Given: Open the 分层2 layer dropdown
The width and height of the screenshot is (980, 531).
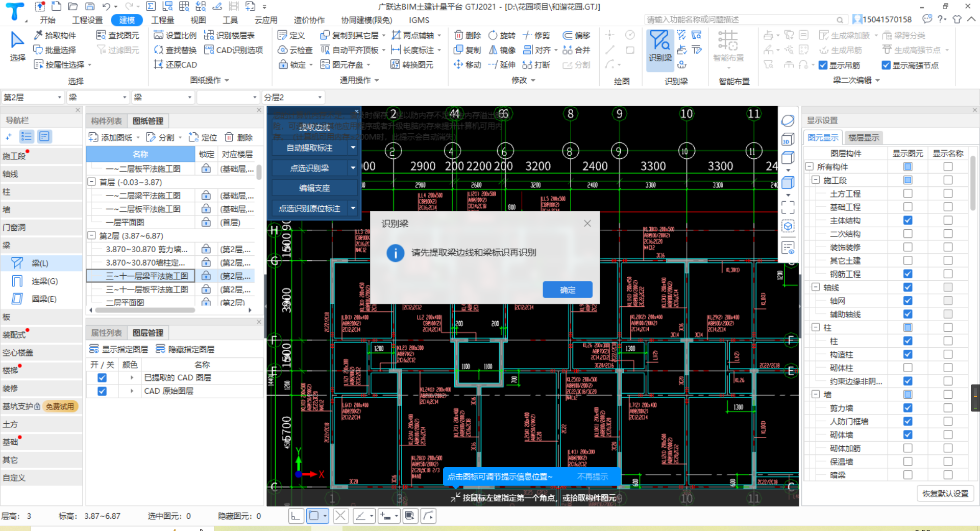Looking at the screenshot, I should tap(293, 97).
